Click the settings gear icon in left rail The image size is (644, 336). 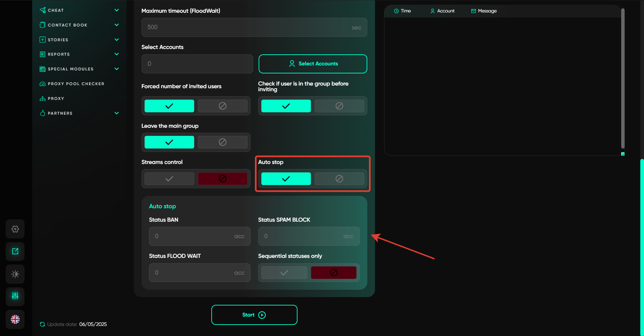click(15, 229)
